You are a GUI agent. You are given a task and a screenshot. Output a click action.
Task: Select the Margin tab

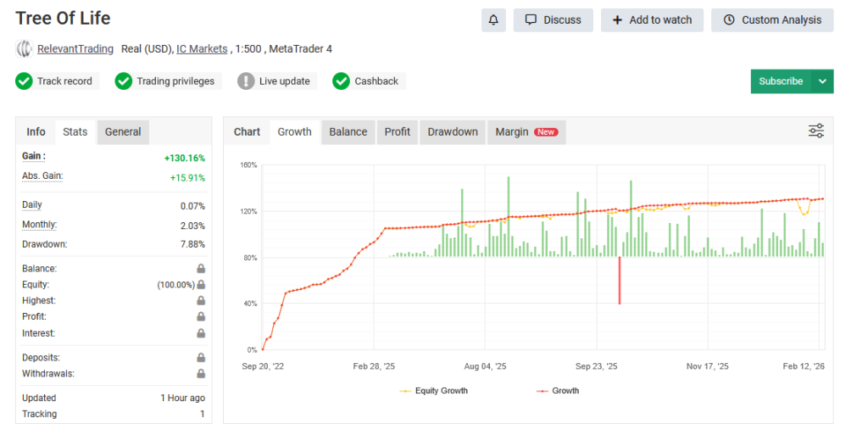click(526, 132)
